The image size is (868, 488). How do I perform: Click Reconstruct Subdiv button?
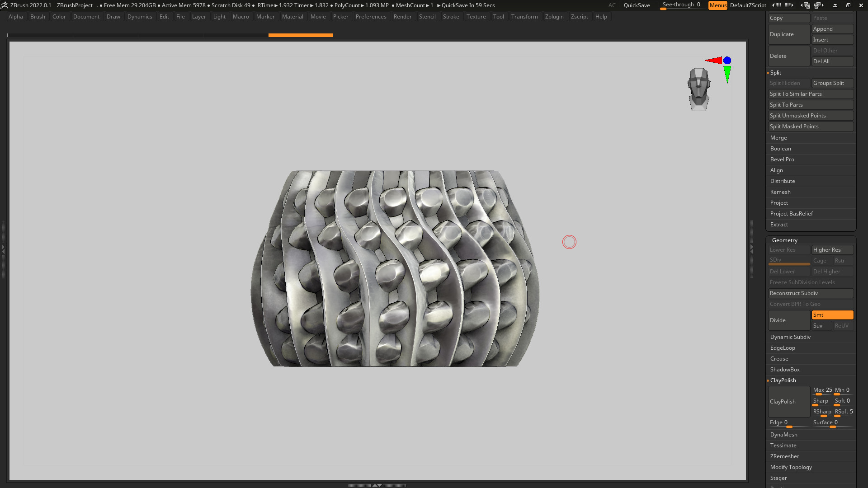(x=811, y=293)
